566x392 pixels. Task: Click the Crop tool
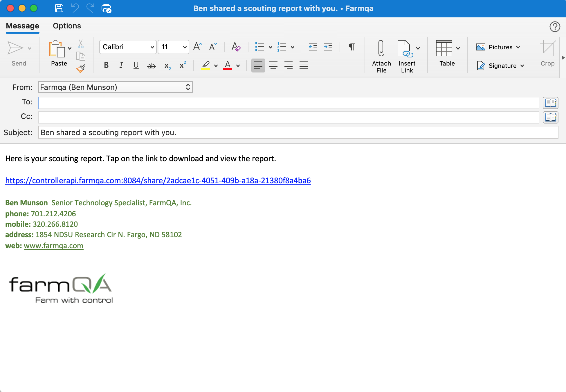pos(547,54)
